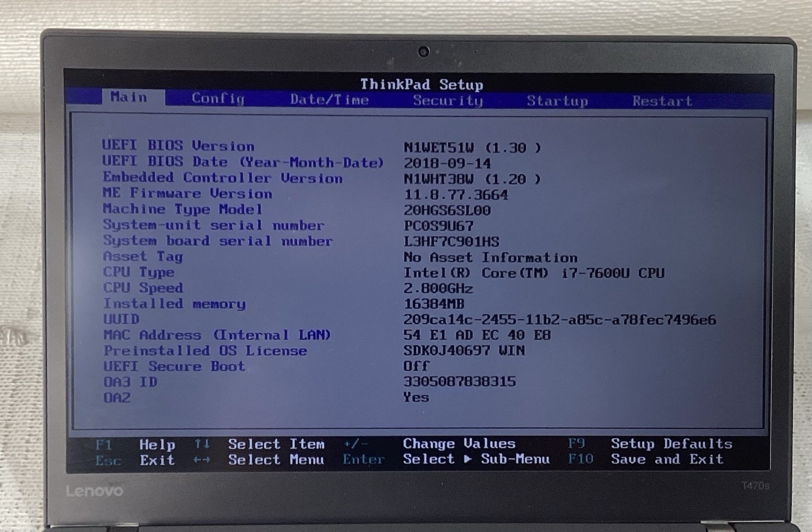
Task: Click the MAC value 54 E1 AD EC 40 E8
Action: point(477,335)
